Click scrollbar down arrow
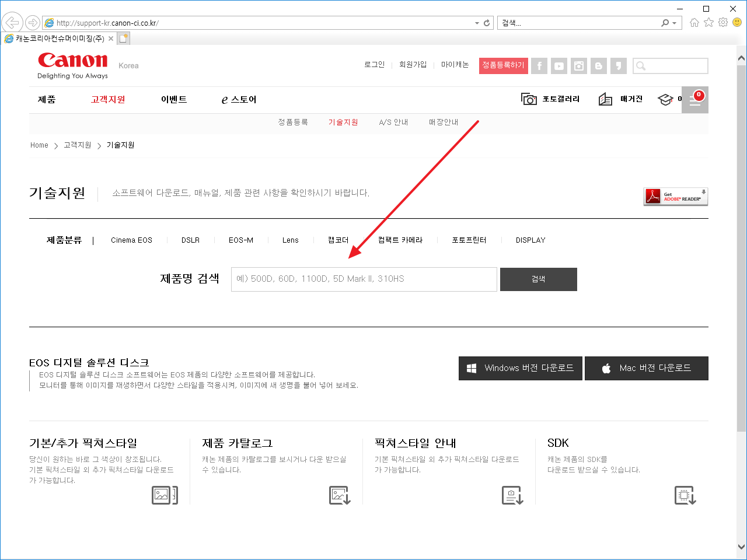This screenshot has width=747, height=560. pyautogui.click(x=741, y=547)
